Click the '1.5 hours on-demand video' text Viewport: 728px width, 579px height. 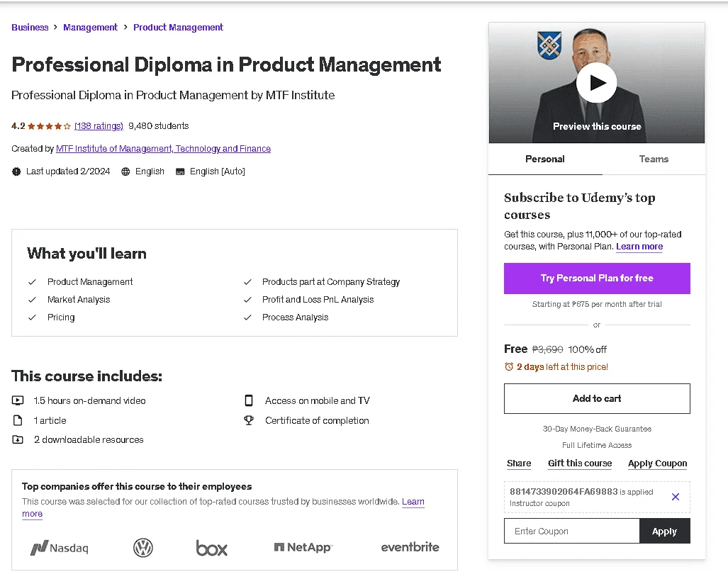[x=89, y=400]
